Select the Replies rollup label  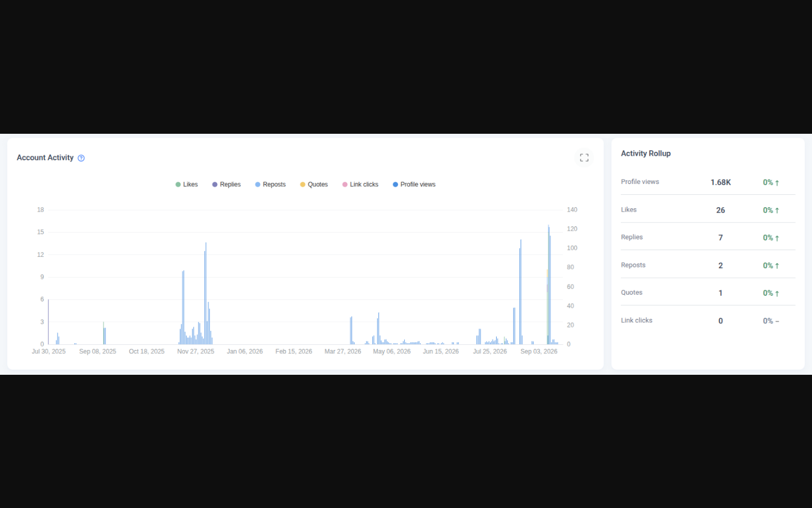[632, 237]
